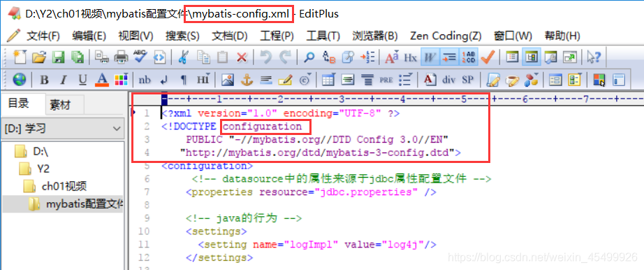Insert image tag icon

[x=227, y=80]
